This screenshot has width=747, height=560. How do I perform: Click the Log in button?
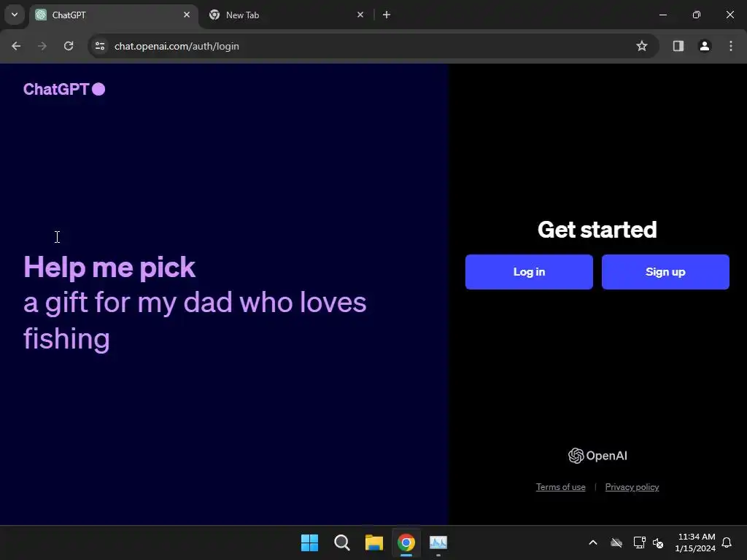(x=529, y=272)
